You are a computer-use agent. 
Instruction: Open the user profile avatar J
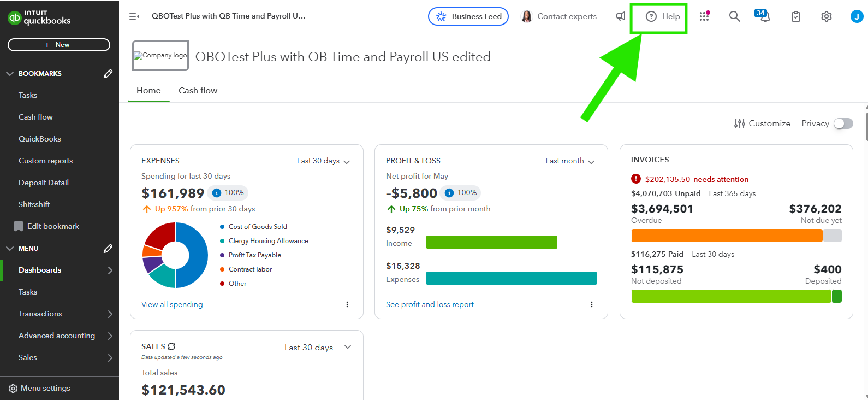(857, 16)
